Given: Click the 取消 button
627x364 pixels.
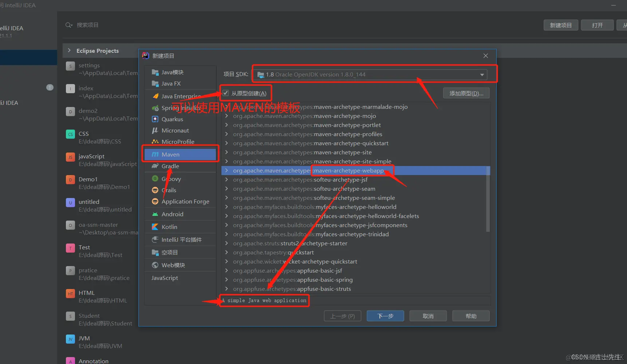Looking at the screenshot, I should pos(428,316).
